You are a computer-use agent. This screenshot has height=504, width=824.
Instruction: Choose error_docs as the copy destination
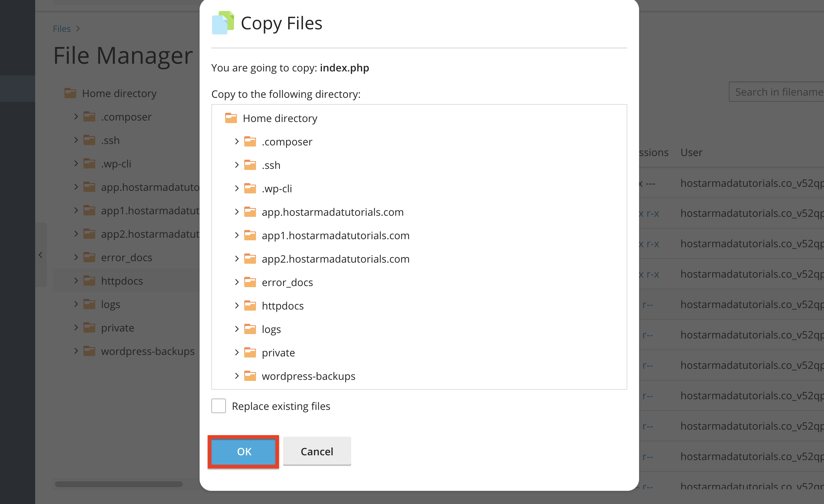[x=287, y=282]
